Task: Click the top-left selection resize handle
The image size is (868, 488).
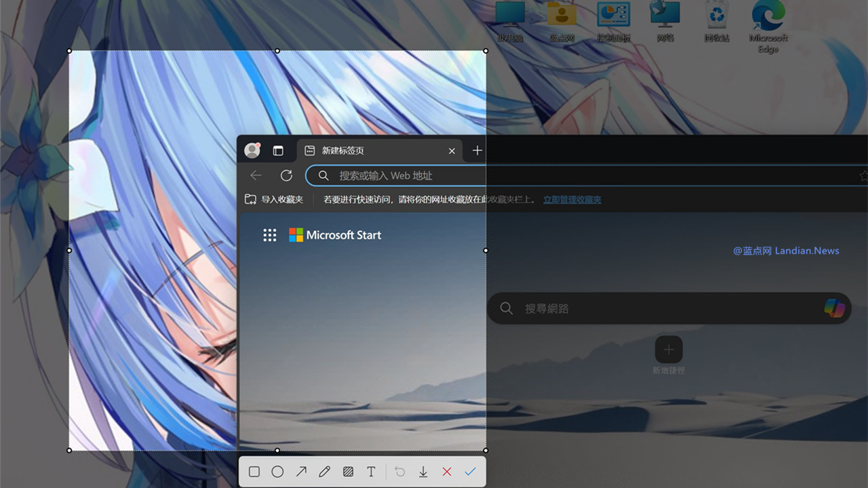Action: click(69, 50)
